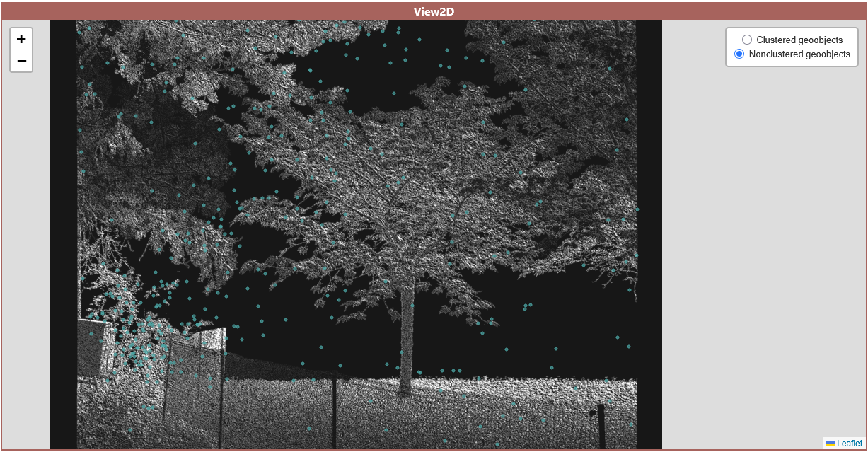This screenshot has height=452, width=868.
Task: Select the Clustered geoobjects radio button
Action: (x=746, y=40)
